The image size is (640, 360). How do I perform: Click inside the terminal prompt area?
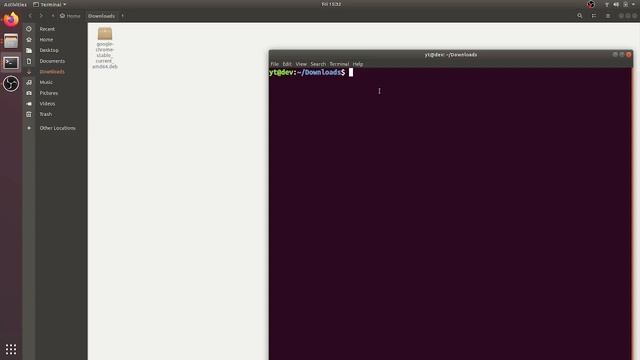coord(450,214)
